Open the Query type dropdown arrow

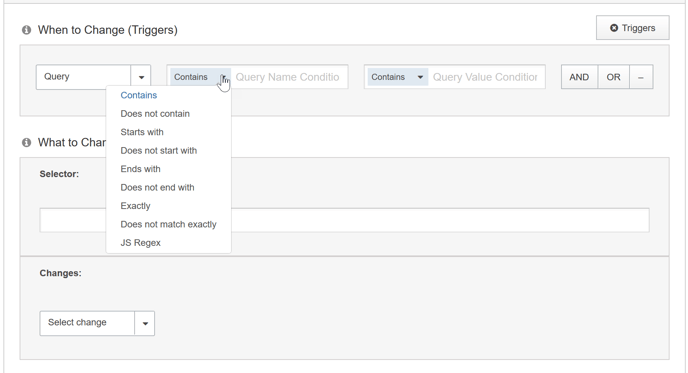pos(141,77)
